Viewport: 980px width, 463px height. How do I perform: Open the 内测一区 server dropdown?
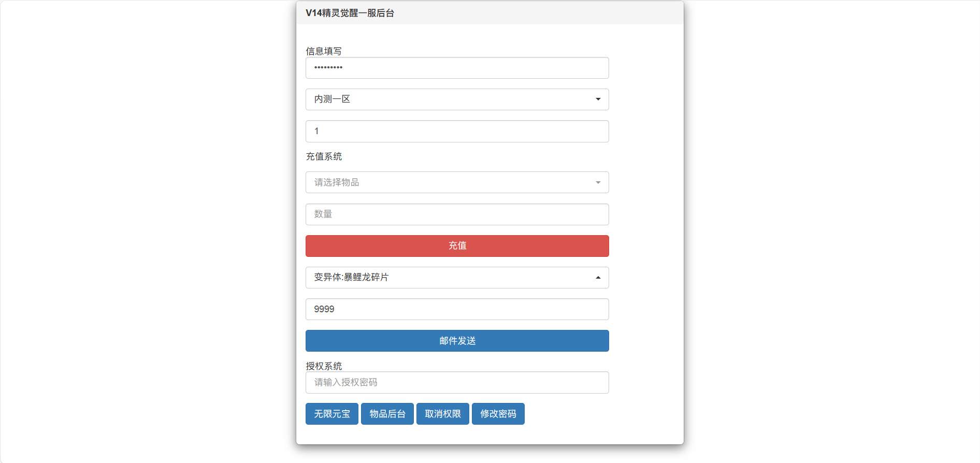click(456, 99)
